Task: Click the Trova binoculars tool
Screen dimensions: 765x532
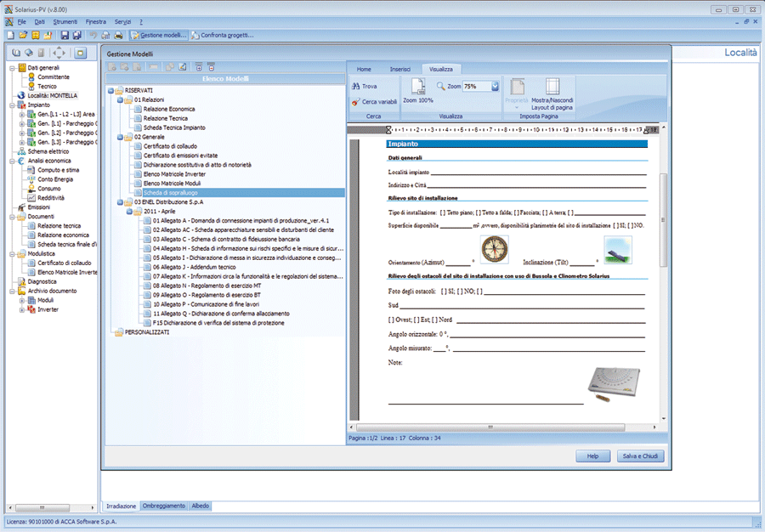Action: pos(365,87)
